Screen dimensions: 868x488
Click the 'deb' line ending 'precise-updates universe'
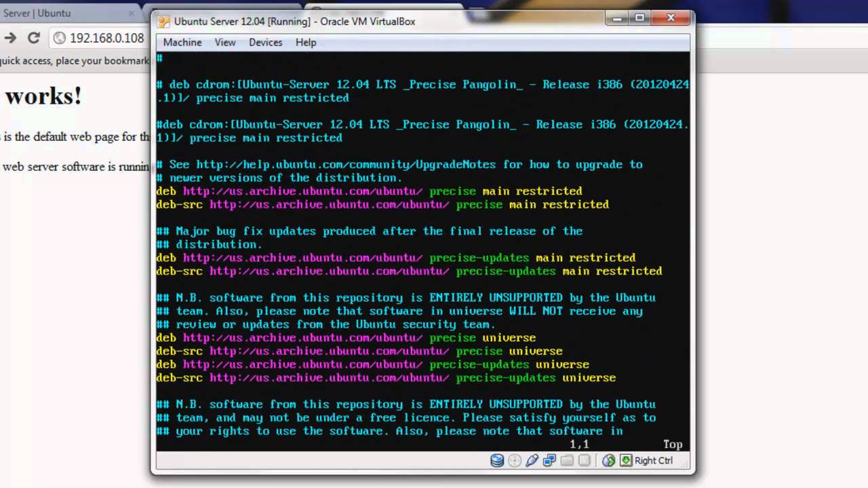(x=372, y=364)
